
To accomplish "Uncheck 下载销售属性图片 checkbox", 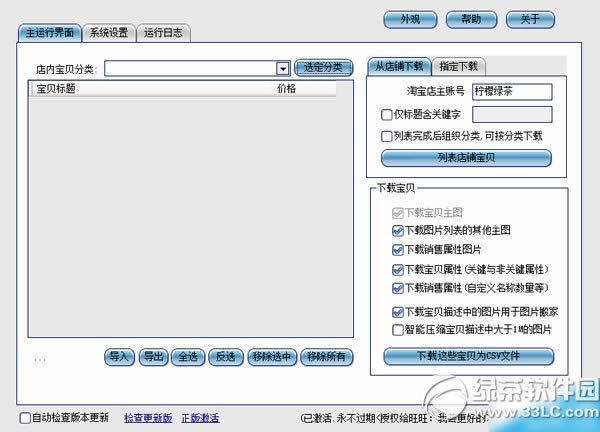I will [398, 250].
